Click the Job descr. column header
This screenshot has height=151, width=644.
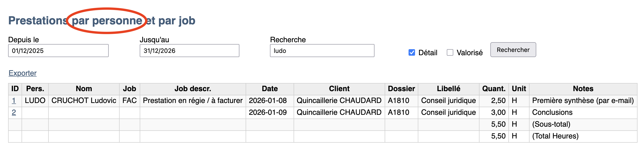coord(193,89)
